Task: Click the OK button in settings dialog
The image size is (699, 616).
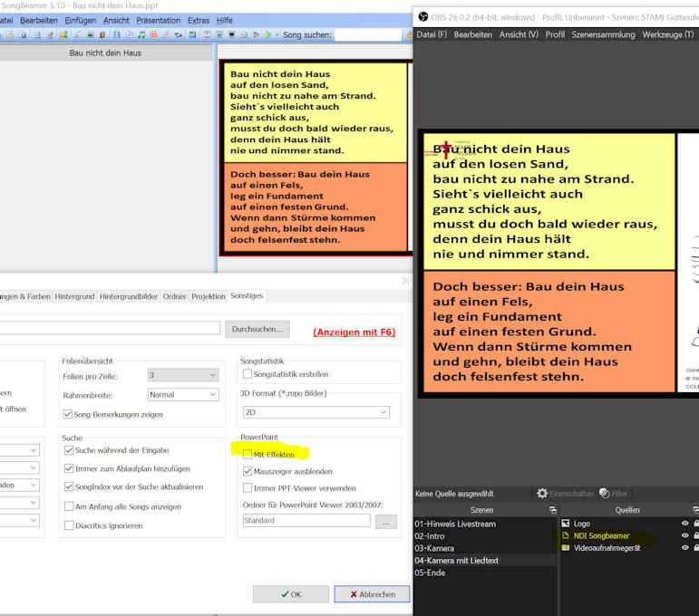Action: (x=291, y=594)
